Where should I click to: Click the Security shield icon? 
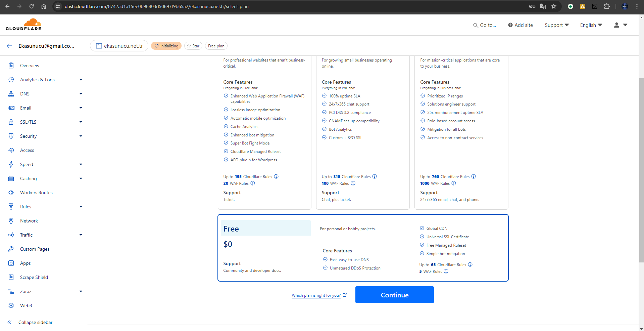pyautogui.click(x=11, y=136)
